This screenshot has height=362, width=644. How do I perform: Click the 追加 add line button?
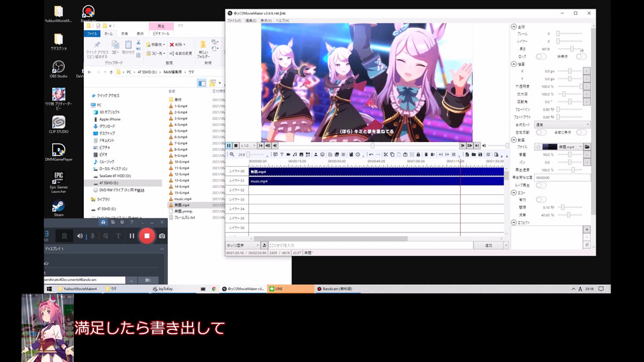click(489, 245)
